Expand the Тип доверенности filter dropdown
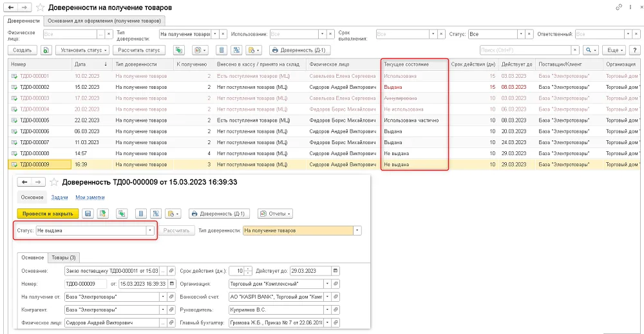 coord(215,34)
